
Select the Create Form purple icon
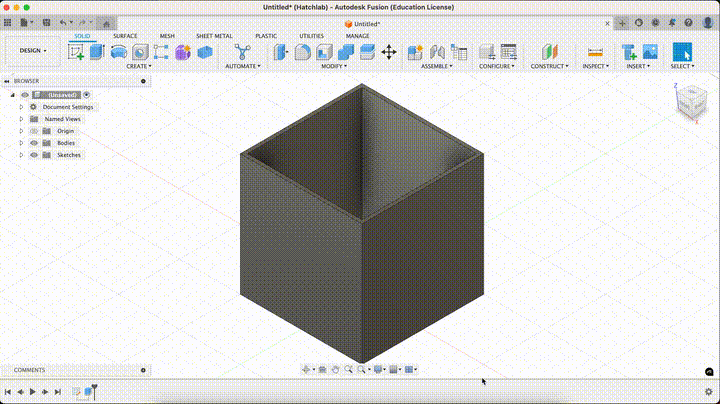(183, 52)
